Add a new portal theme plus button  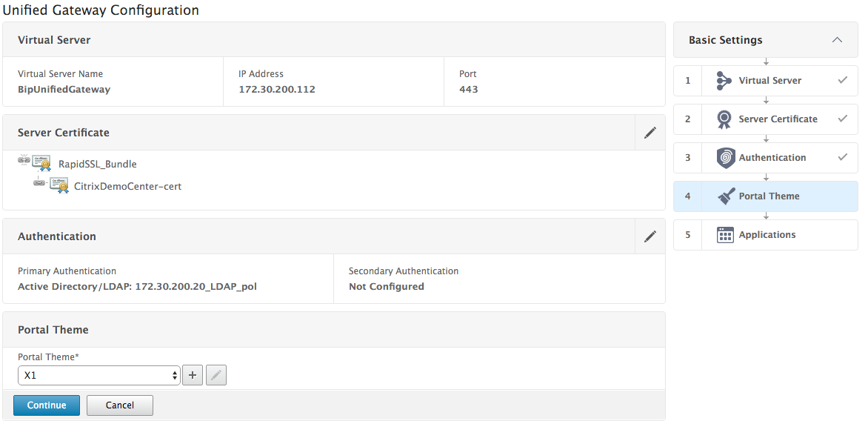tap(193, 375)
